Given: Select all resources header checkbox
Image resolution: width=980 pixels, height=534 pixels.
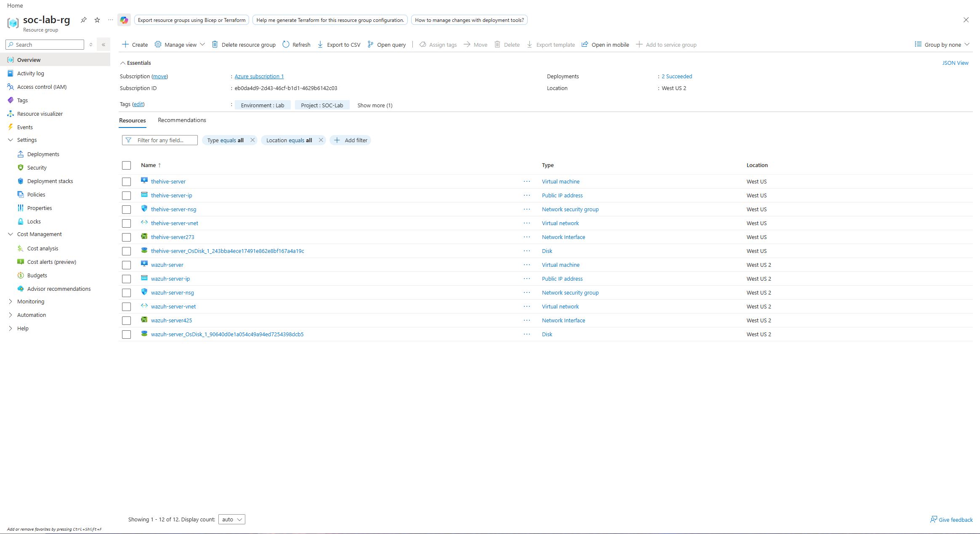Looking at the screenshot, I should point(126,165).
